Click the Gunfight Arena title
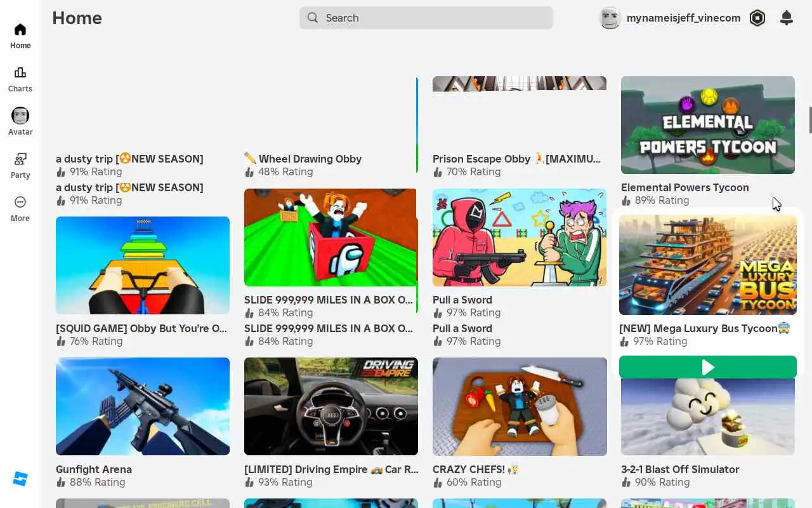Screen dimensions: 812x508 coord(94,469)
